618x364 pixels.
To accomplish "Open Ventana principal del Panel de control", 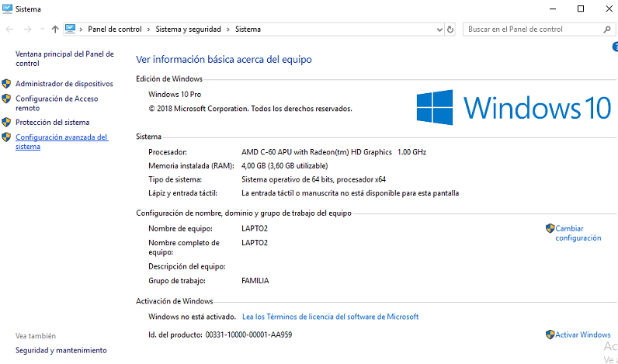I will [x=64, y=59].
